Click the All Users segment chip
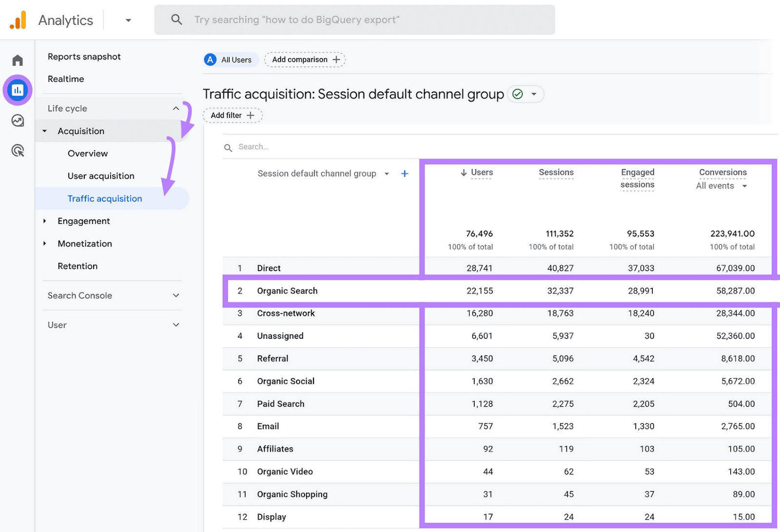 [x=230, y=59]
